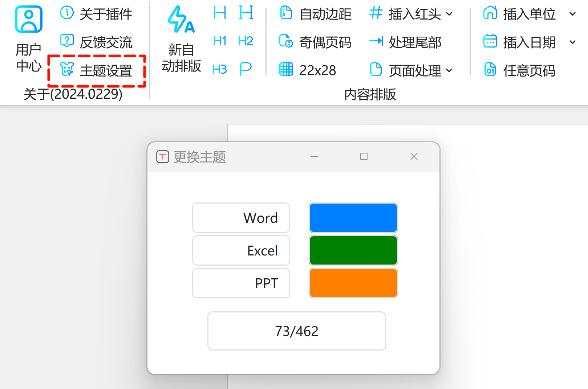Close the 更换主题 dialog
The height and width of the screenshot is (389, 588).
pyautogui.click(x=414, y=156)
